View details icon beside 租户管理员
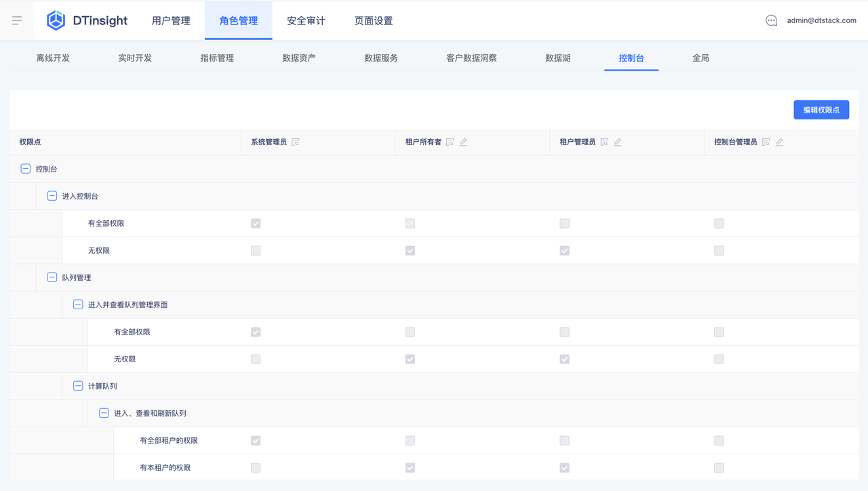Viewport: 868px width, 491px height. [604, 142]
